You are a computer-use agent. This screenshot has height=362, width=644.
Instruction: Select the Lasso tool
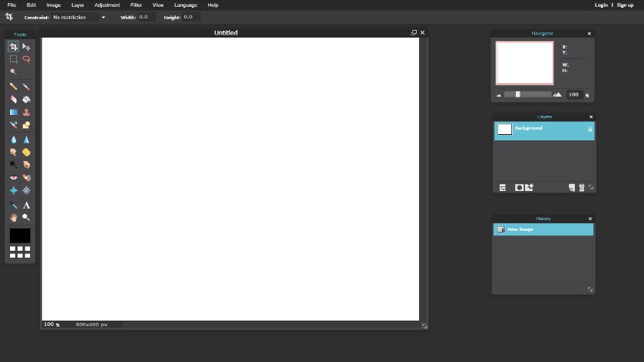coord(26,59)
